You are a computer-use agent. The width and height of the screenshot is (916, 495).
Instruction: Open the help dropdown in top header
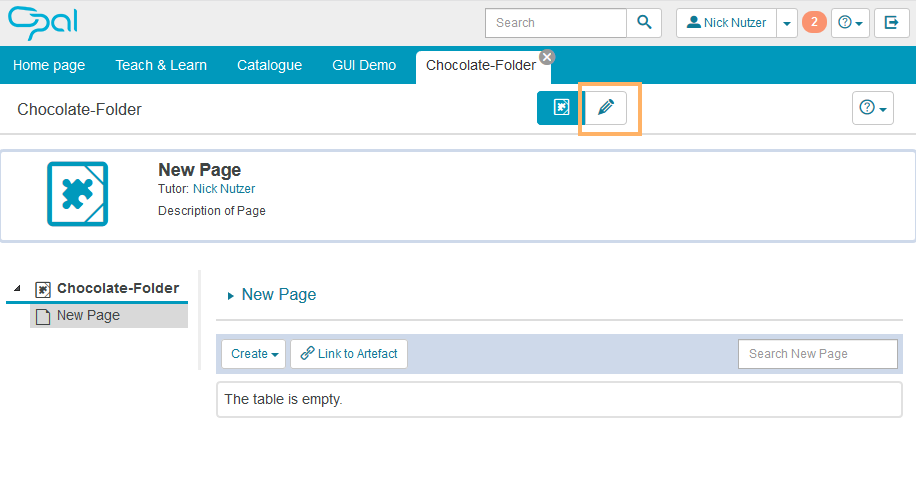[850, 23]
